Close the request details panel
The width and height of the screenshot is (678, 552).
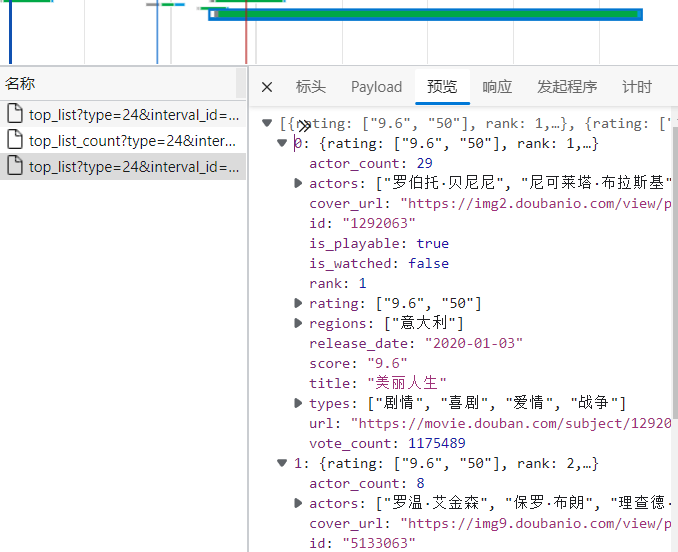267,87
